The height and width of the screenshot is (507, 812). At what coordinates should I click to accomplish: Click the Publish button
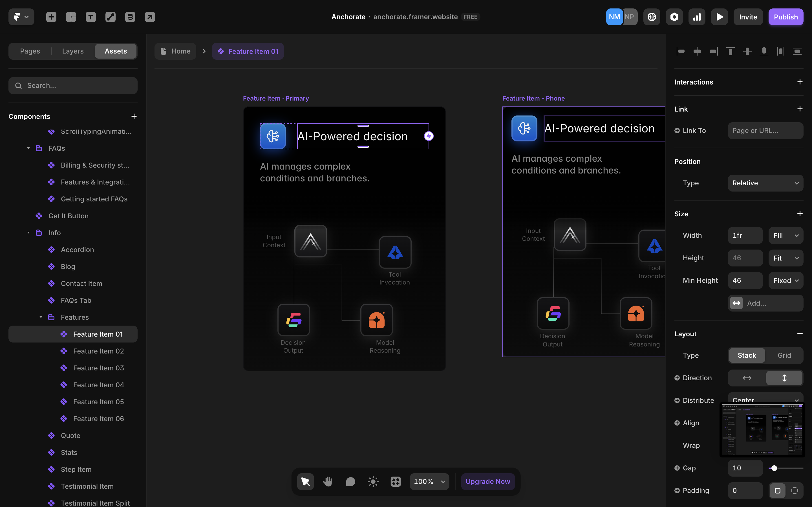[785, 17]
